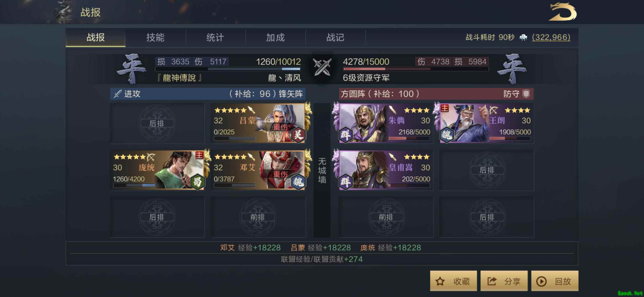Screen dimensions: 644x297
Task: Open the 皇甫嵩 enemy general card
Action: (386, 170)
